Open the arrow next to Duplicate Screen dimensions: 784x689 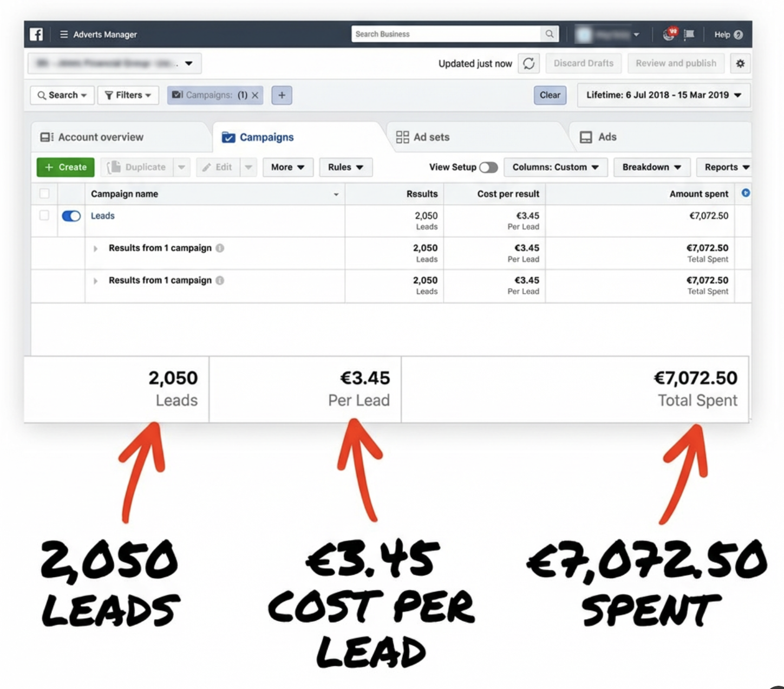181,167
